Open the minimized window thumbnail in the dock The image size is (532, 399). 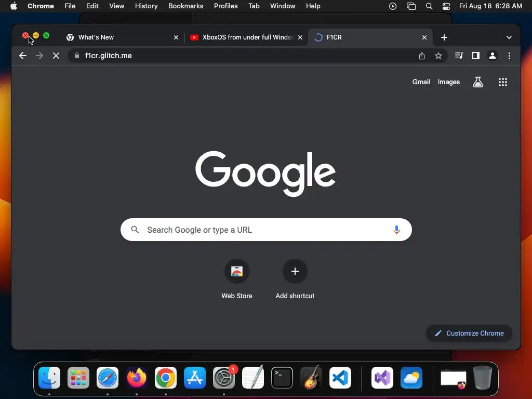pos(453,379)
